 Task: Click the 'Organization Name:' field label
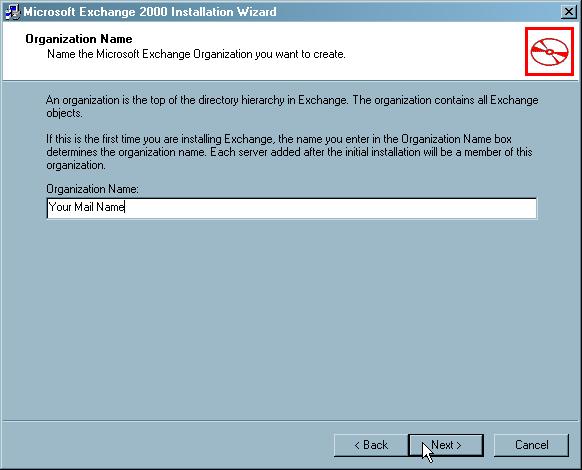pyautogui.click(x=92, y=189)
